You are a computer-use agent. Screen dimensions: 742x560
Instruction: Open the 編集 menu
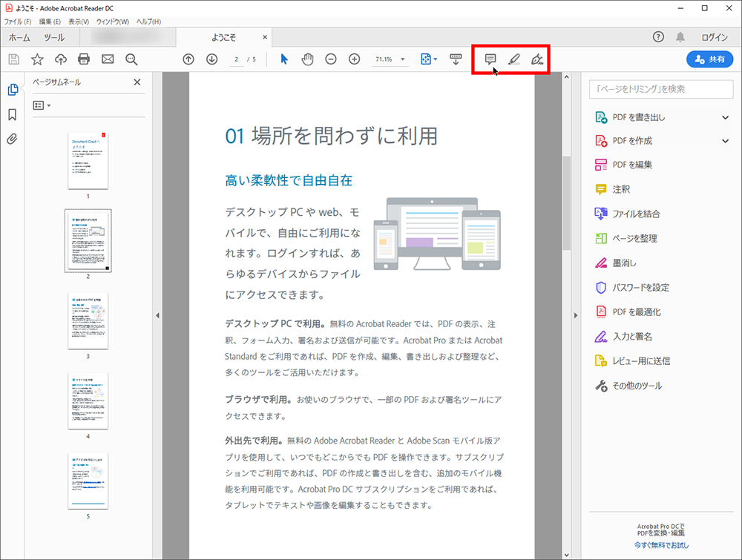pos(50,22)
